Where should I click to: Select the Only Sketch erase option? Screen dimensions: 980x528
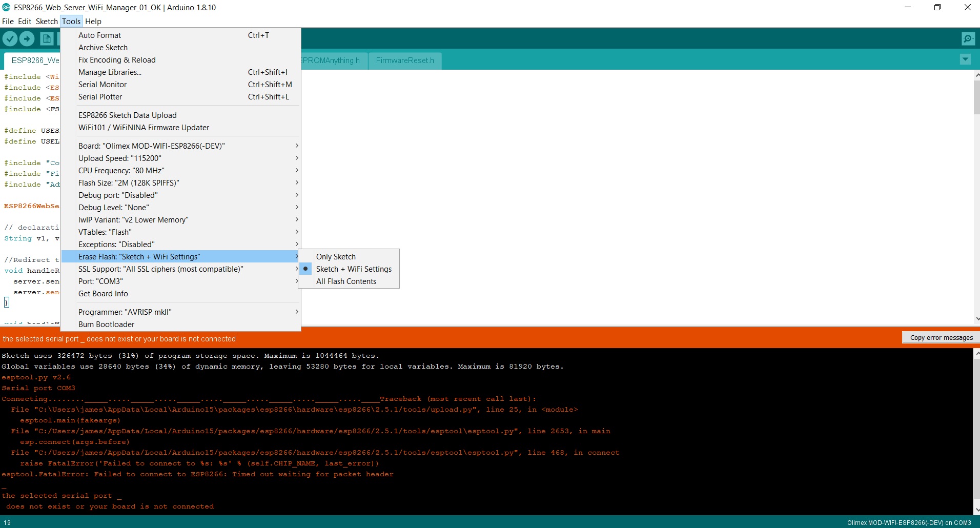336,257
